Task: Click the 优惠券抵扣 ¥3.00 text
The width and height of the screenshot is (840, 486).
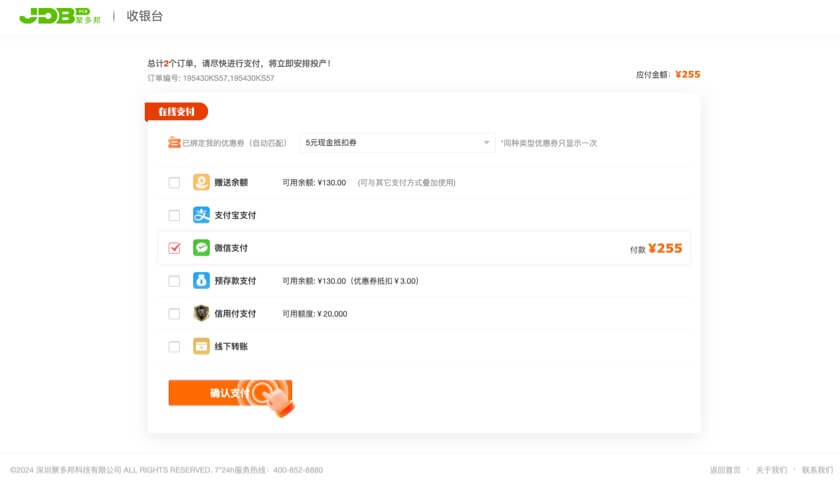Action: pyautogui.click(x=385, y=281)
